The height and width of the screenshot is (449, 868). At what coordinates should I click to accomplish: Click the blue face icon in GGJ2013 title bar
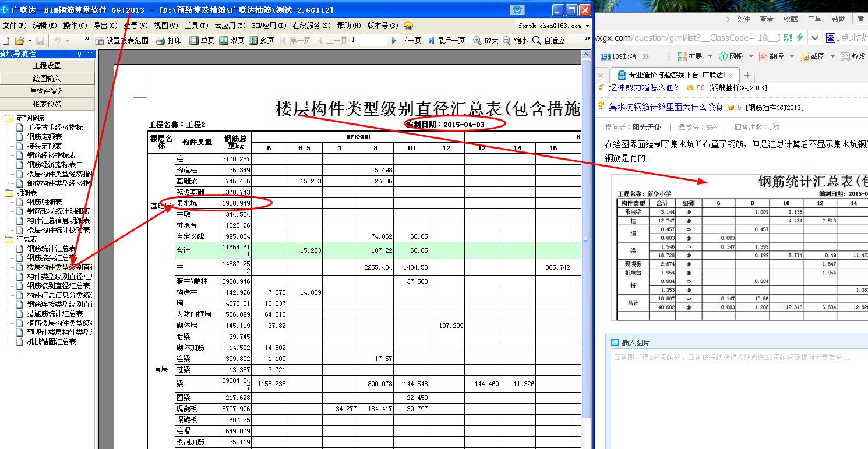coord(517,10)
